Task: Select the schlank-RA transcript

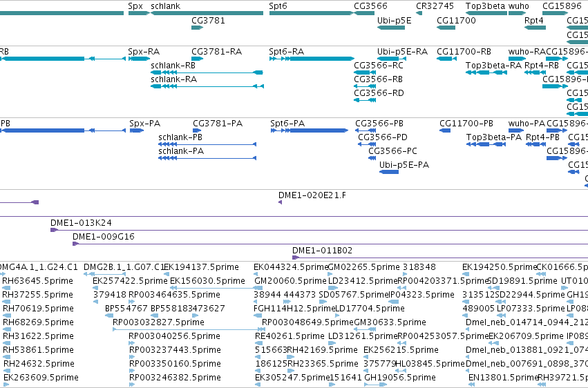Action: (207, 86)
